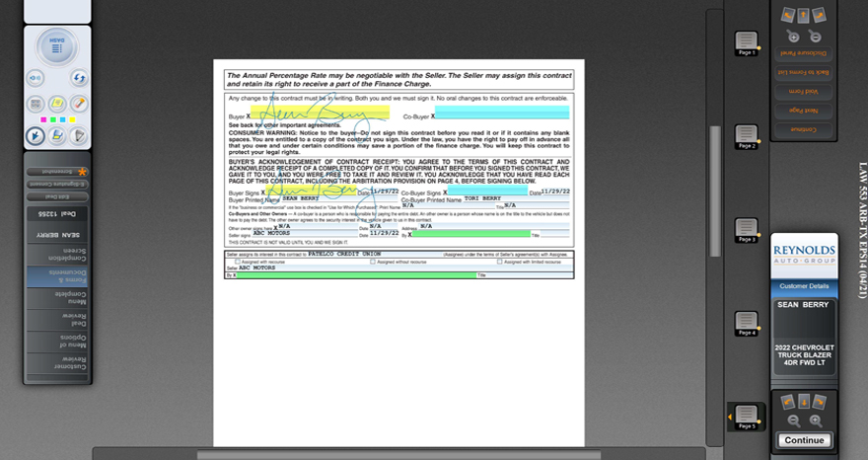Select the yellow sticky note tool
868x460 pixels.
pos(57,104)
